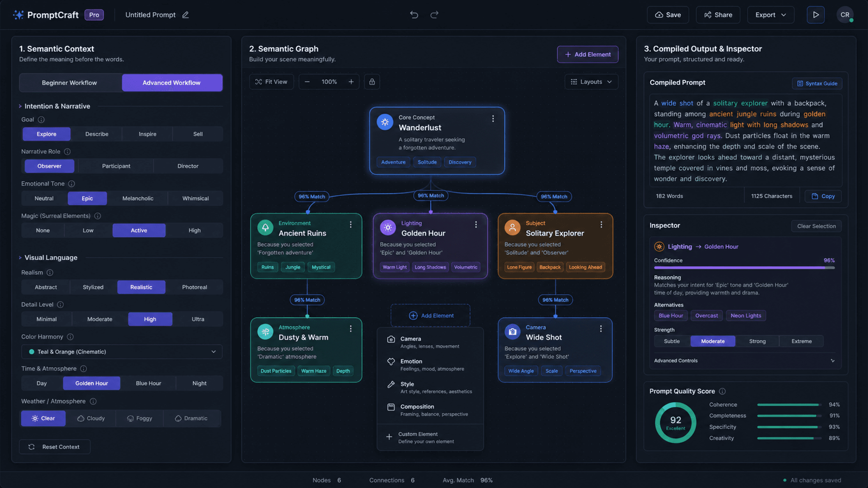Screen dimensions: 868x488
Task: Click the Magic (Surreal Elements) info icon
Action: (x=97, y=216)
